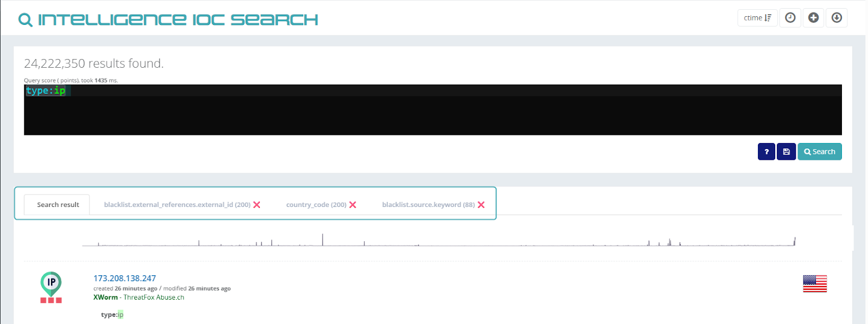Open query help with question mark button
This screenshot has height=324, width=868.
766,152
